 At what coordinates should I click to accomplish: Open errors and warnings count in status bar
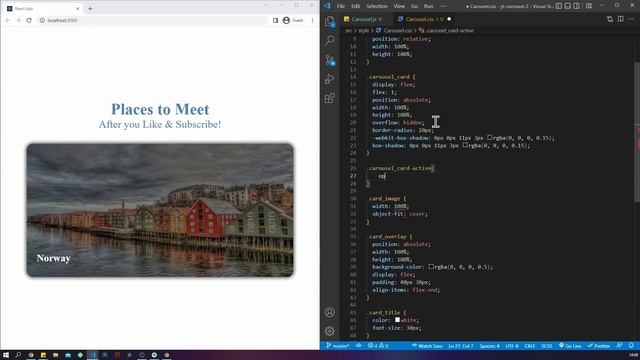(378, 346)
